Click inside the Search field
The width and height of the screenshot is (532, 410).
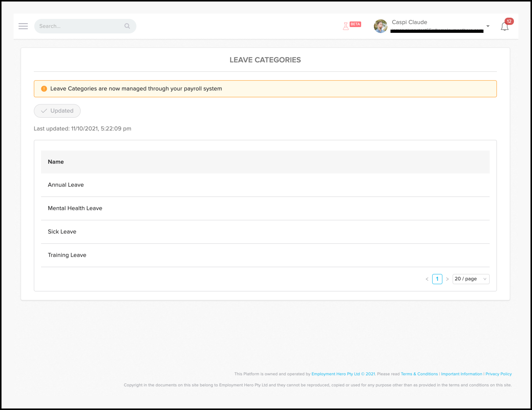tap(73, 26)
